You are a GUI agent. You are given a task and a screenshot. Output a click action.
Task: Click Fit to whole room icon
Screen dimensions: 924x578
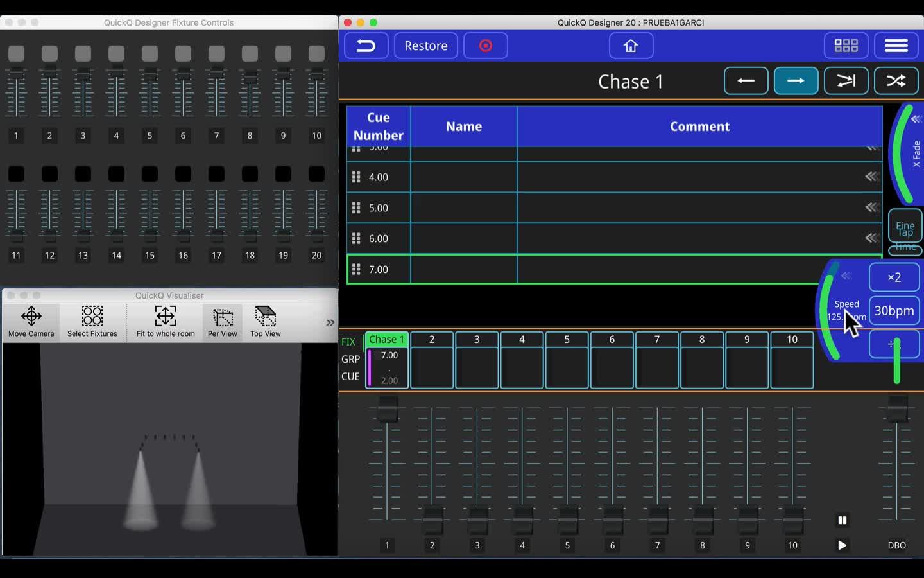pos(166,321)
